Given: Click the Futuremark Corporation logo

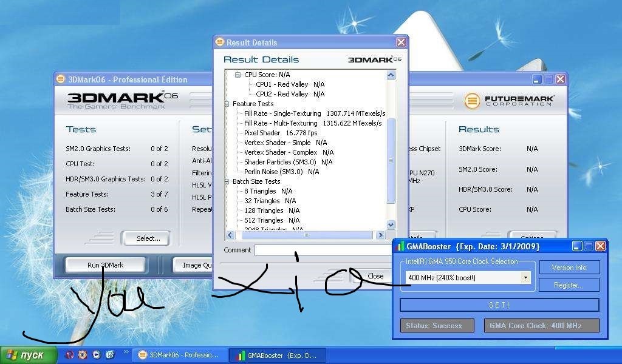Looking at the screenshot, I should (509, 100).
